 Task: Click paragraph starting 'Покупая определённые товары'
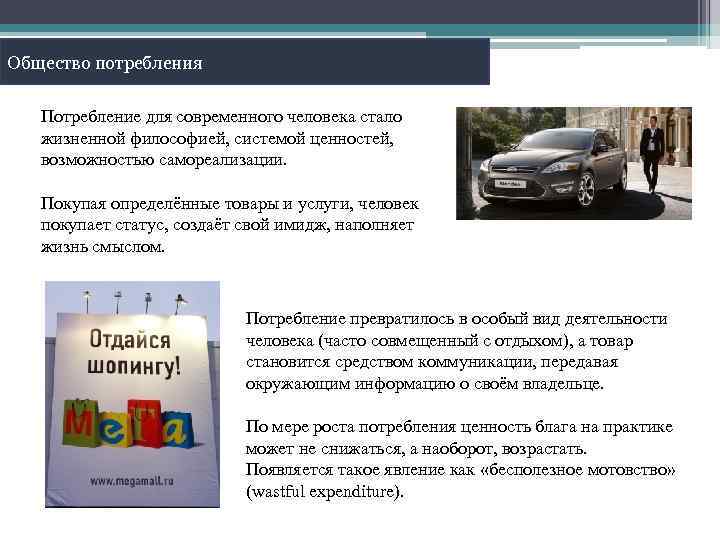pos(229,225)
